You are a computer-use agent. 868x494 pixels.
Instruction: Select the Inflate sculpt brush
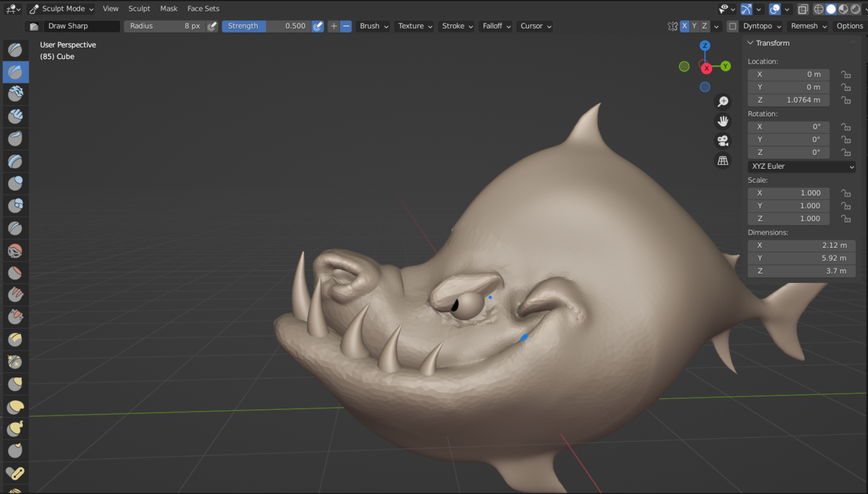click(x=15, y=183)
